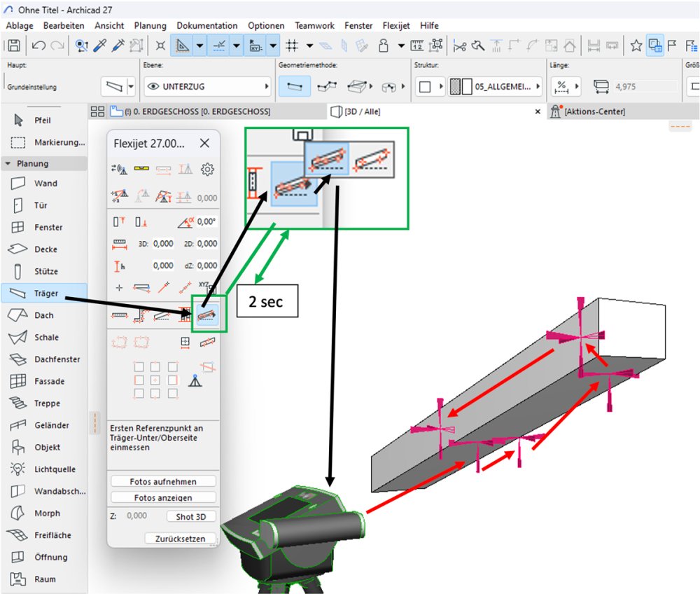The image size is (700, 594).
Task: Select chained beam geometry method
Action: point(327,86)
